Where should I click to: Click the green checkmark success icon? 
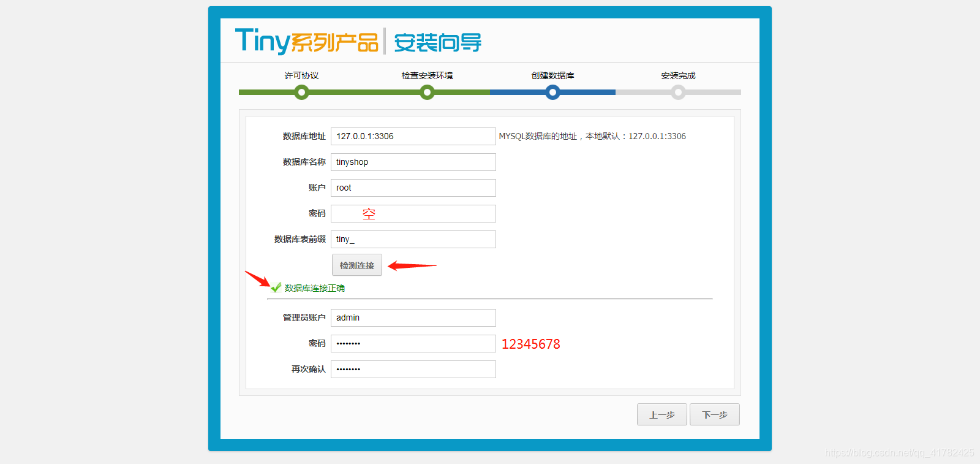click(276, 287)
